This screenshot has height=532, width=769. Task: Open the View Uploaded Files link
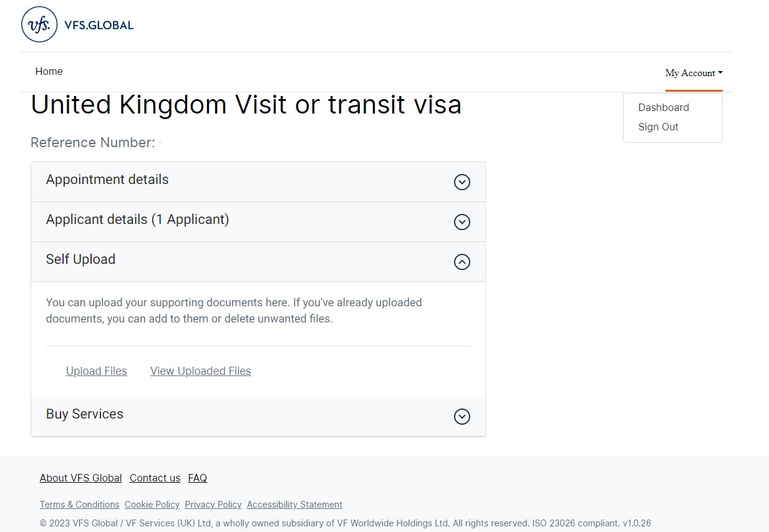200,371
